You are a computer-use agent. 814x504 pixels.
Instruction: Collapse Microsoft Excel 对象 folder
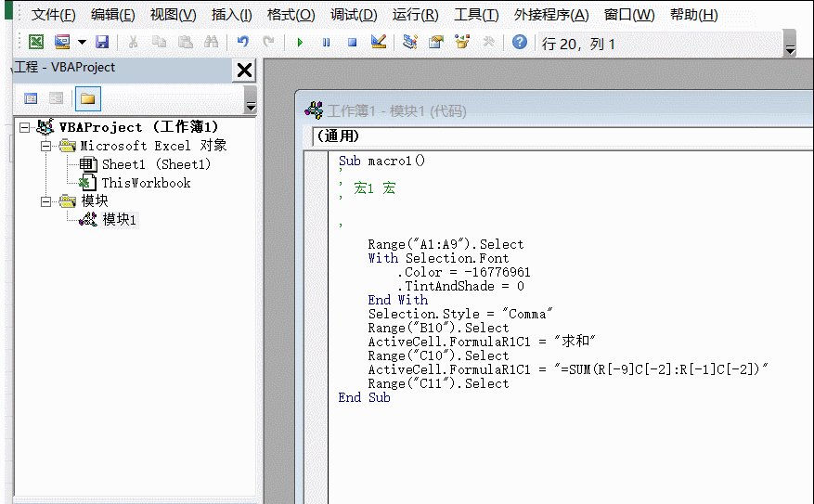tap(45, 146)
